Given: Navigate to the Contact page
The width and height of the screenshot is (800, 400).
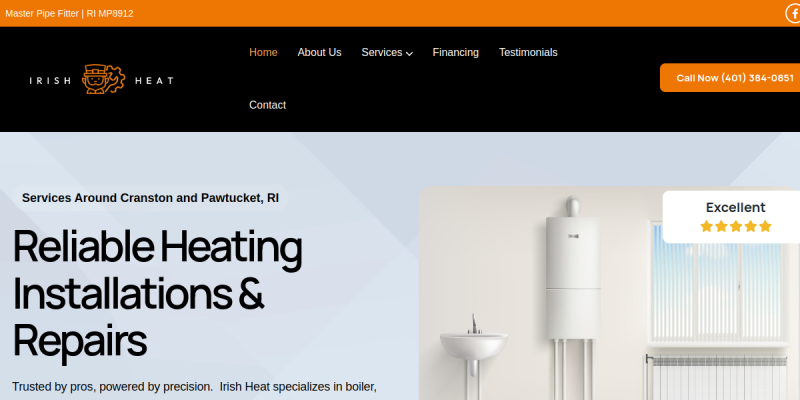Looking at the screenshot, I should 267,105.
